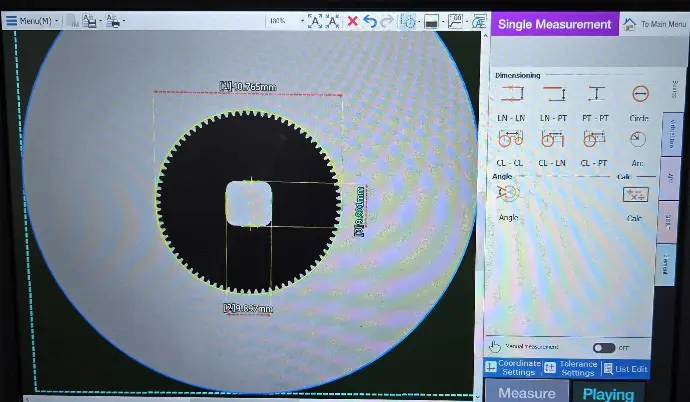Pick the Circle measurement tool

click(x=639, y=95)
